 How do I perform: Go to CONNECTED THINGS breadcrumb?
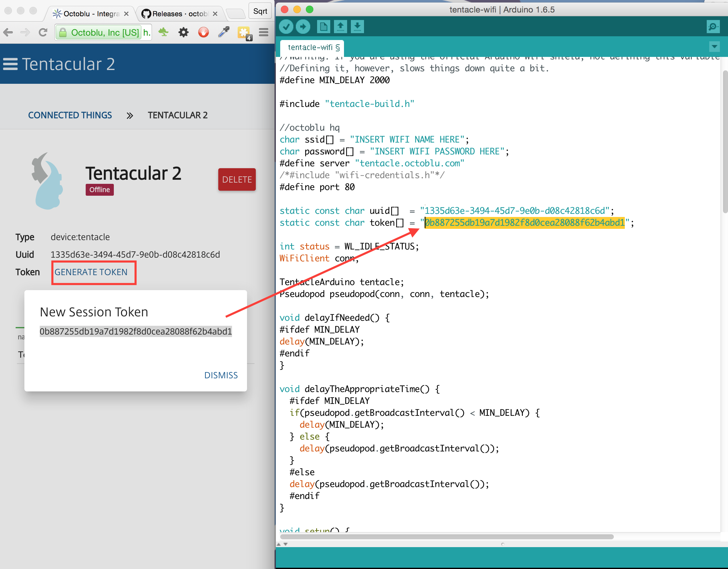pyautogui.click(x=70, y=115)
